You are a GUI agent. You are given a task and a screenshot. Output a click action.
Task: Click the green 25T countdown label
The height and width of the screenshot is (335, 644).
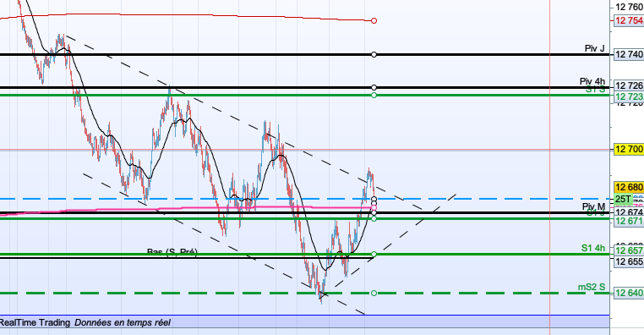coord(624,200)
